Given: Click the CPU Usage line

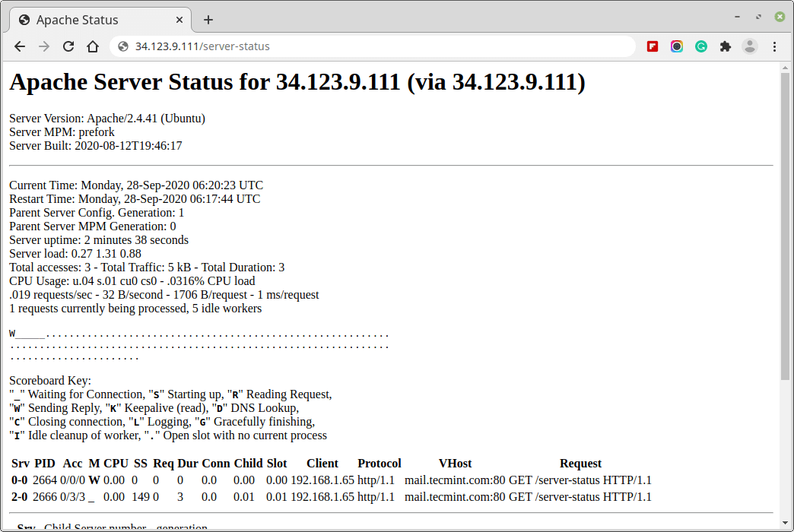Looking at the screenshot, I should point(132,281).
